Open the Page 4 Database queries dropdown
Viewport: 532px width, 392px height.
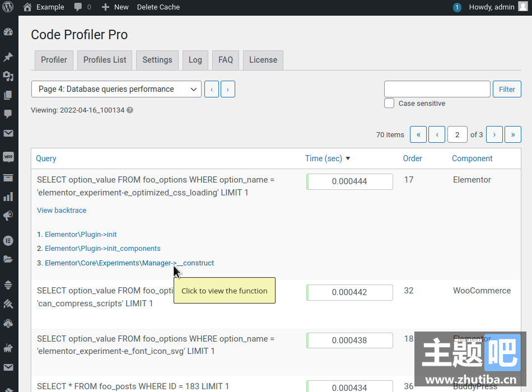[x=116, y=89]
